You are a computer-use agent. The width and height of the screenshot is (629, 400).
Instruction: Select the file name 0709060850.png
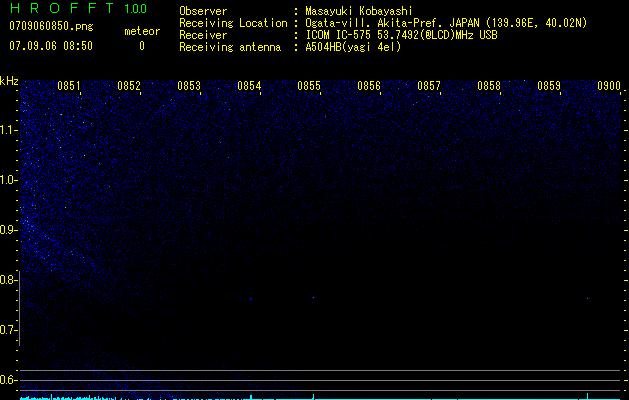pos(51,26)
